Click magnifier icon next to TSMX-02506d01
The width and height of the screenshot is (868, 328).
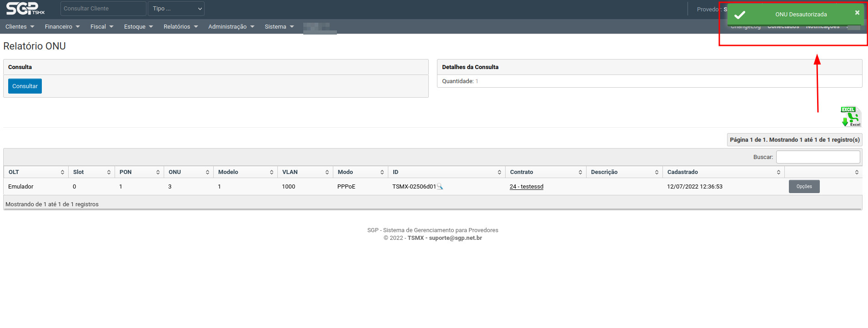[440, 187]
